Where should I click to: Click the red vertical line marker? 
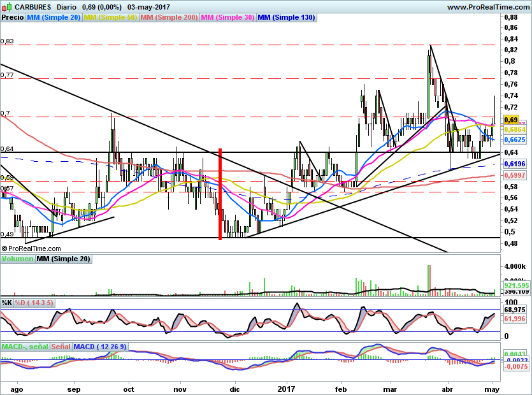(x=220, y=194)
